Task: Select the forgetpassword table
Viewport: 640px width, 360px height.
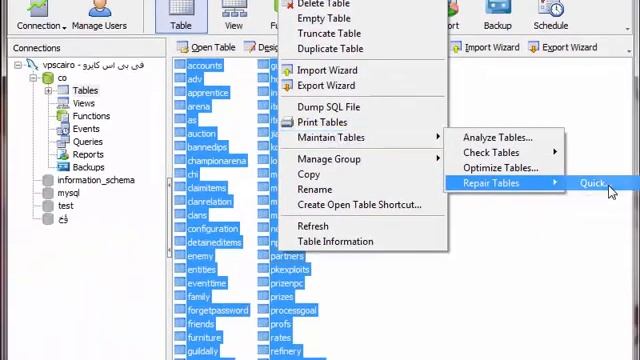Action: pyautogui.click(x=218, y=310)
